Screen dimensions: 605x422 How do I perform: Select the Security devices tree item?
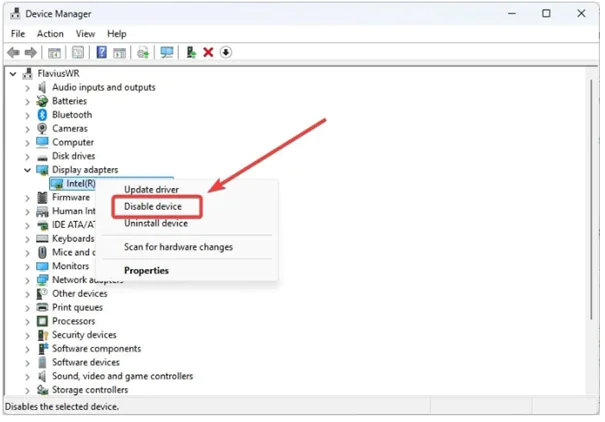[x=84, y=335]
